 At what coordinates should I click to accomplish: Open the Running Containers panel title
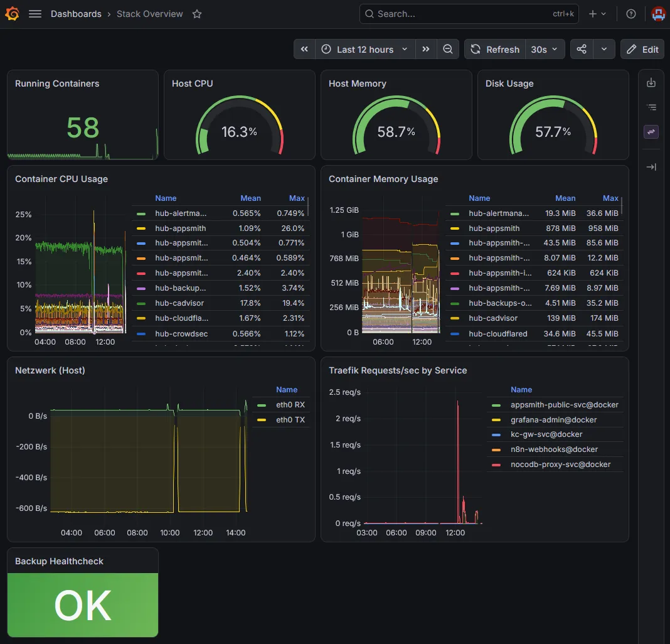57,83
